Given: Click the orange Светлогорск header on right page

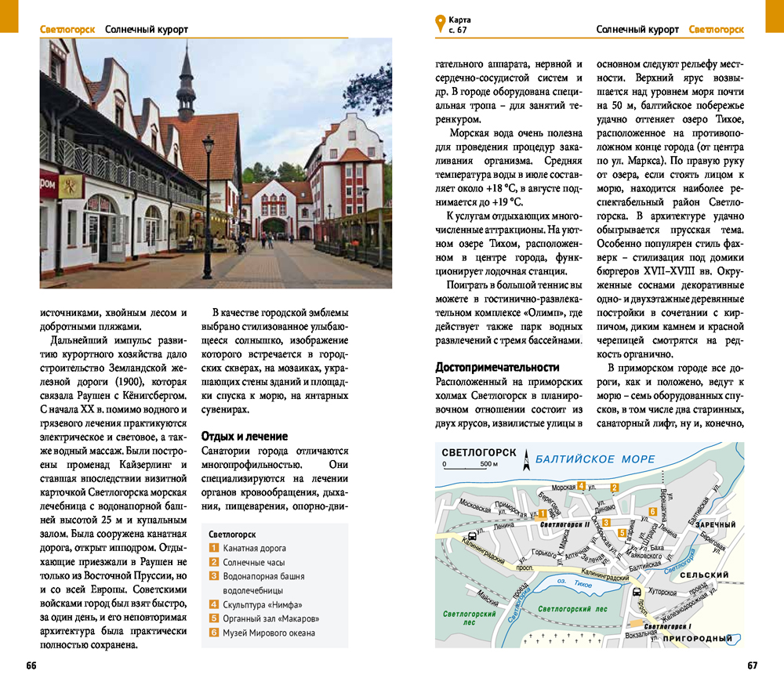Looking at the screenshot, I should click(717, 30).
